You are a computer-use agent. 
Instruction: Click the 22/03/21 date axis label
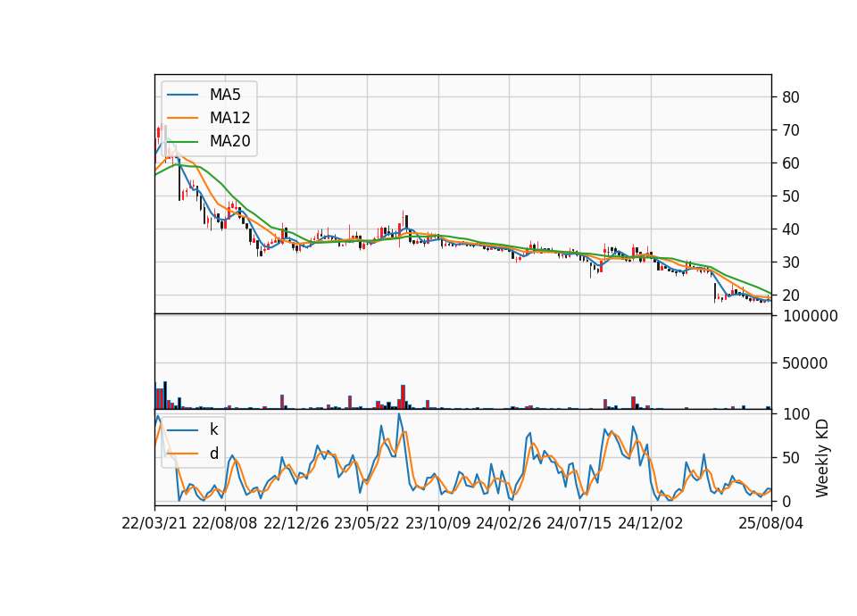[x=154, y=523]
